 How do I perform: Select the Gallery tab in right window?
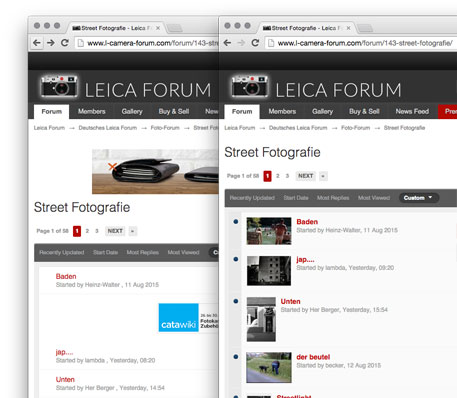tap(322, 112)
